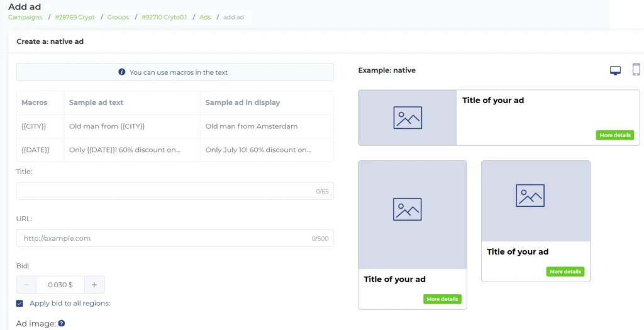Open #28769 Crypt breadcrumb link
The image size is (644, 330).
click(75, 17)
